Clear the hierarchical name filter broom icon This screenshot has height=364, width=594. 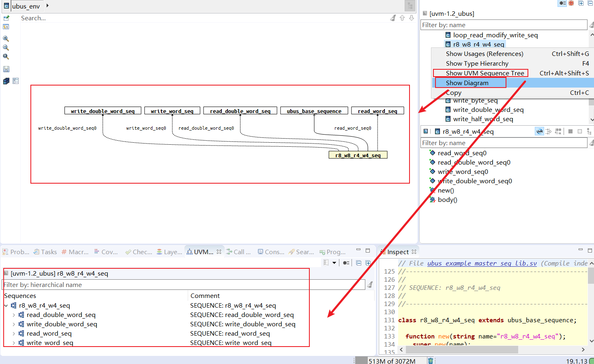coord(370,285)
